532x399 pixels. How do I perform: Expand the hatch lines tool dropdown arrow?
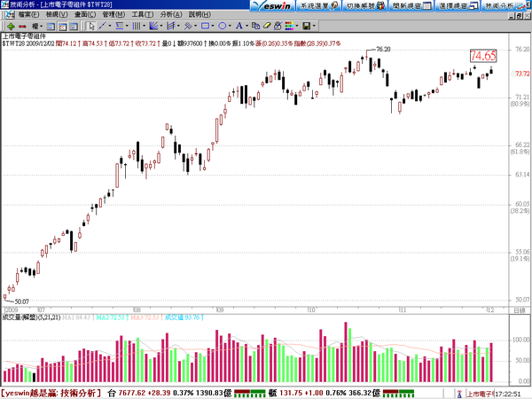coord(196,26)
